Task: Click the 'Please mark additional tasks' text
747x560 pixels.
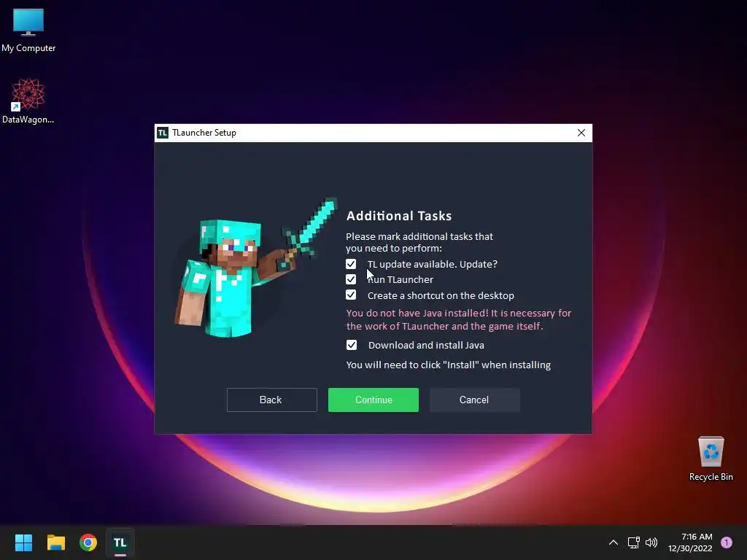Action: click(x=419, y=242)
